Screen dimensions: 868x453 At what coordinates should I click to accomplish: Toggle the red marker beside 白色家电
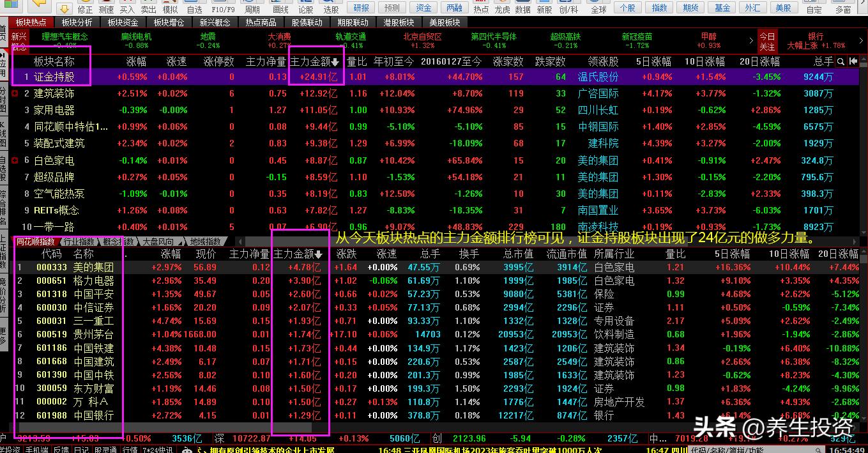(15, 160)
